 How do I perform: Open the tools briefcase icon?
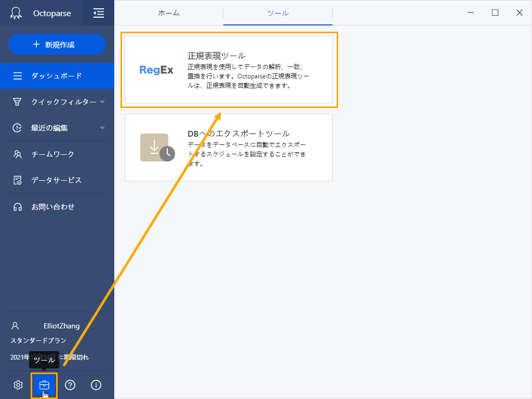click(45, 385)
